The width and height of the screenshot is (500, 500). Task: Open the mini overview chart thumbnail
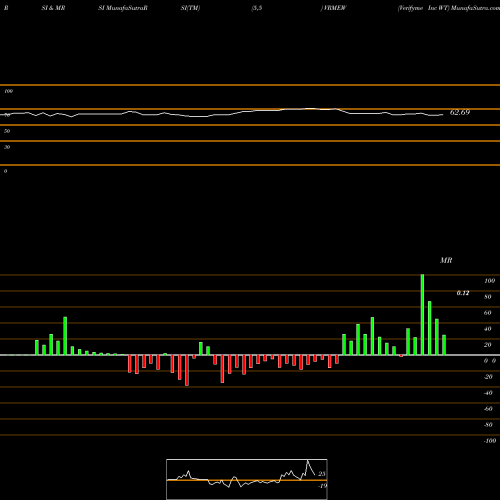coord(247,479)
